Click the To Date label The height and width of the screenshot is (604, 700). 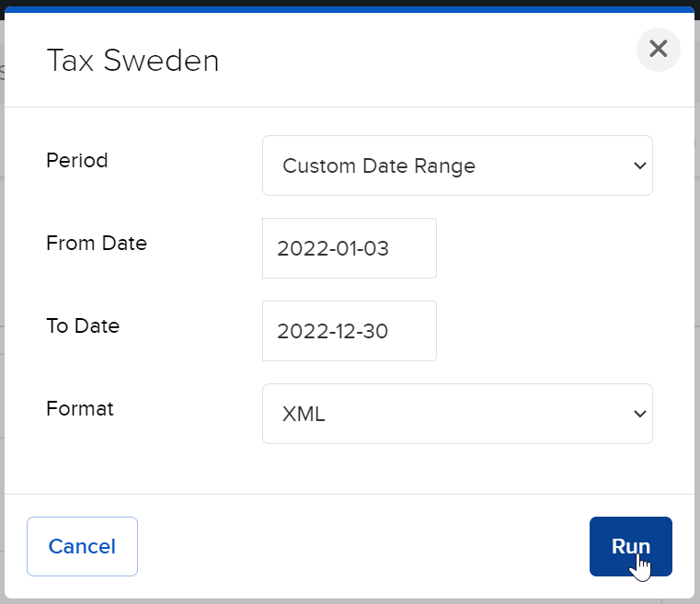(x=83, y=326)
